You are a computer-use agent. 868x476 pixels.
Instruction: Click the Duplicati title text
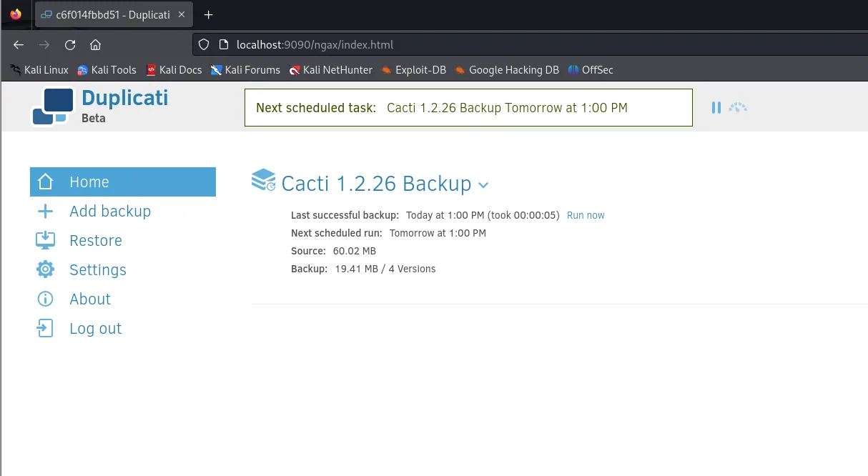pos(125,98)
